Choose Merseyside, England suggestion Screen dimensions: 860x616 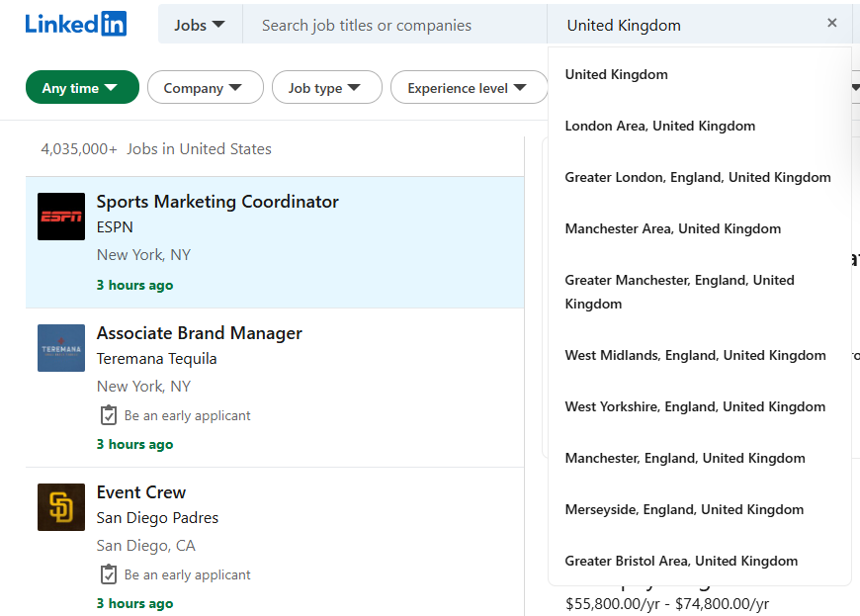[x=699, y=509]
